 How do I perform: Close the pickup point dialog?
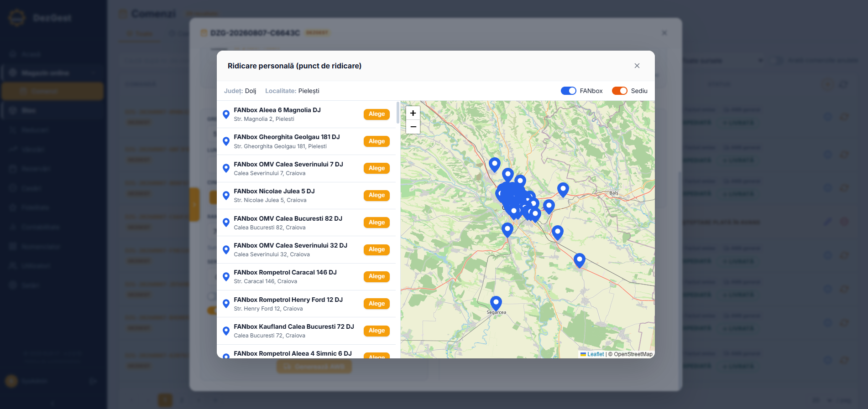[x=637, y=66]
